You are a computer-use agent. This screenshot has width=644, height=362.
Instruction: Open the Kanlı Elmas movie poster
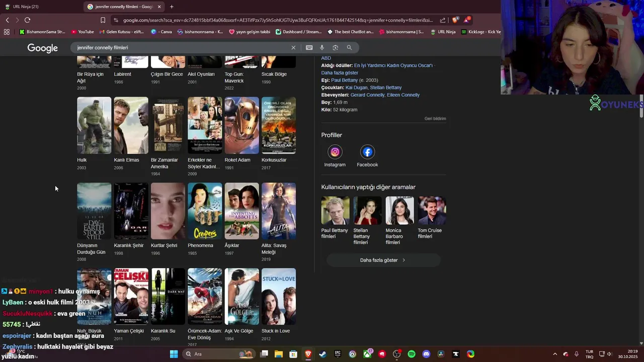tap(131, 125)
